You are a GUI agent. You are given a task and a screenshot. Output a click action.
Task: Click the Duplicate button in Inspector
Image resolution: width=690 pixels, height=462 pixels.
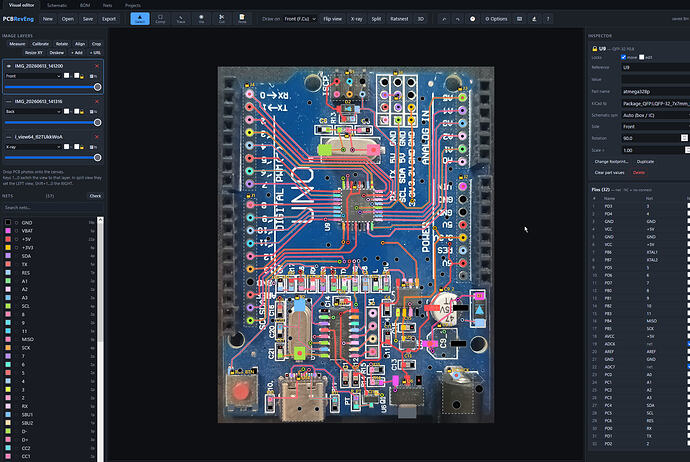tap(645, 162)
